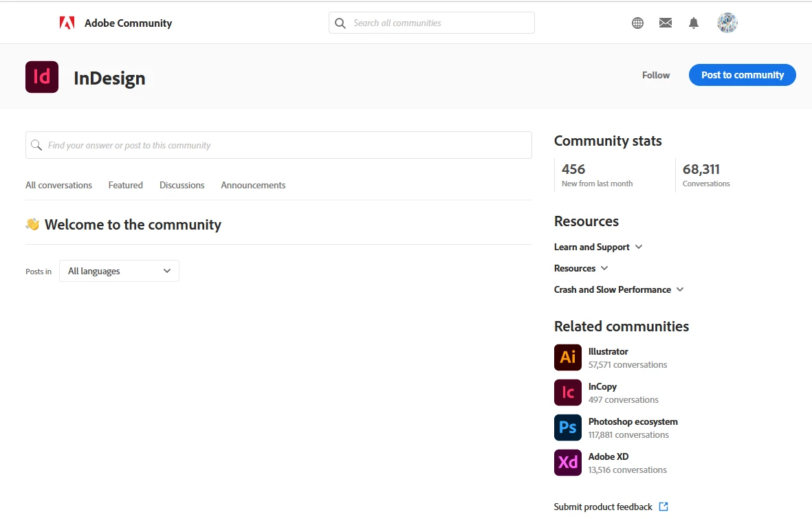Focus the Search all communities field
The image size is (812, 519).
click(x=431, y=23)
